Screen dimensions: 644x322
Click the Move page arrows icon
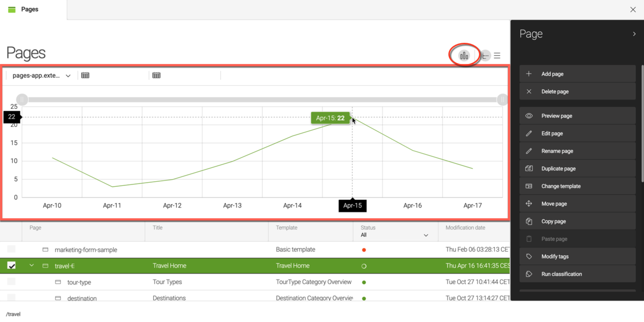(529, 203)
